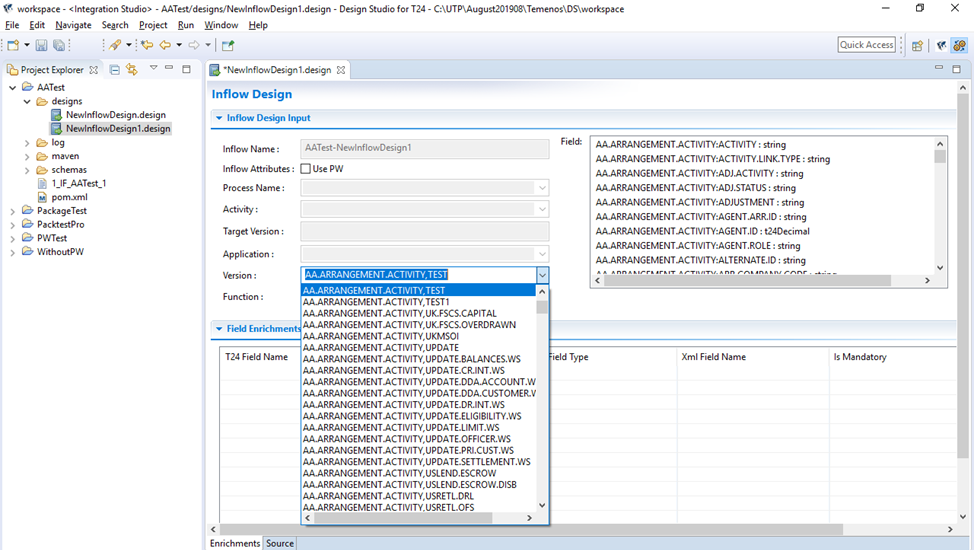This screenshot has width=974, height=550.
Task: Click the Save icon in the toolbar
Action: pyautogui.click(x=41, y=45)
